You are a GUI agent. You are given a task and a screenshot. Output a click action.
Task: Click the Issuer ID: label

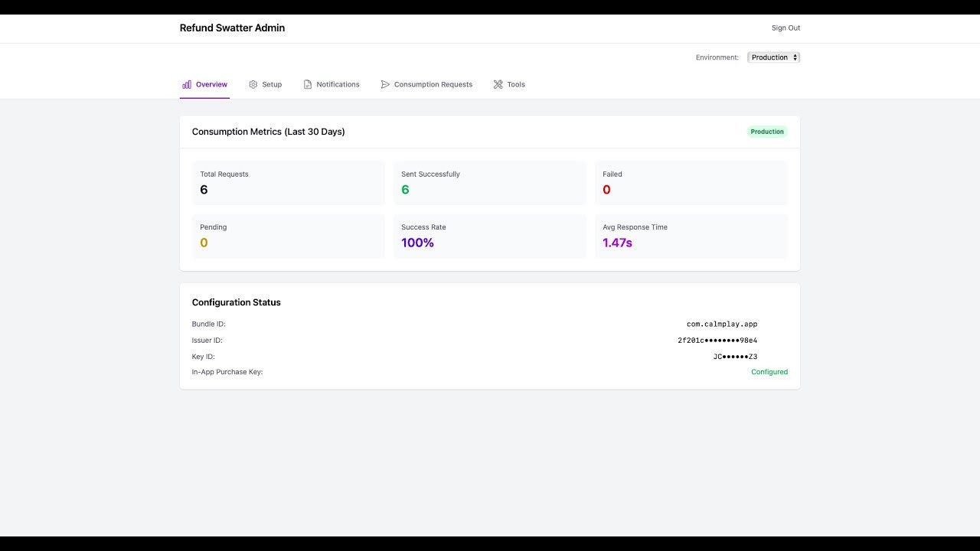(207, 341)
